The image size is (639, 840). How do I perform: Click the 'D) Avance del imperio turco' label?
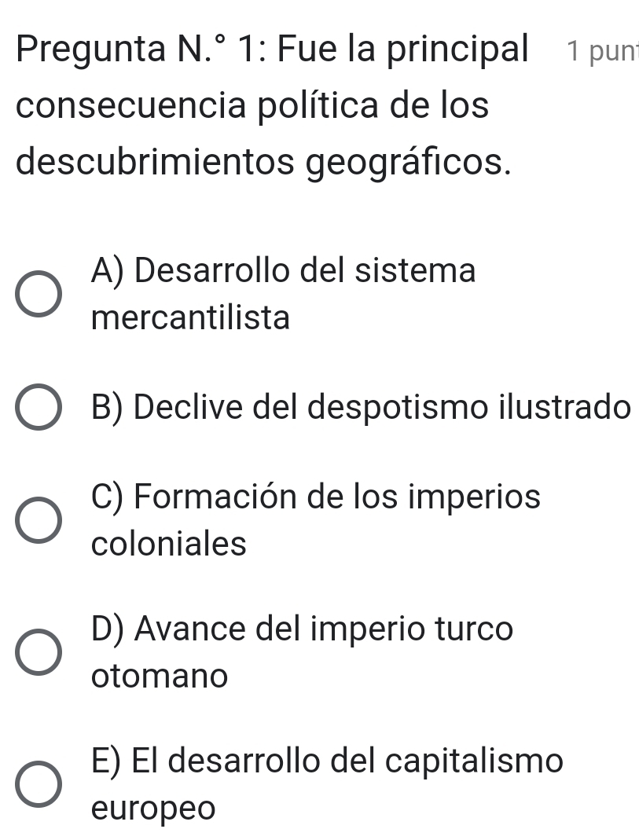(303, 629)
